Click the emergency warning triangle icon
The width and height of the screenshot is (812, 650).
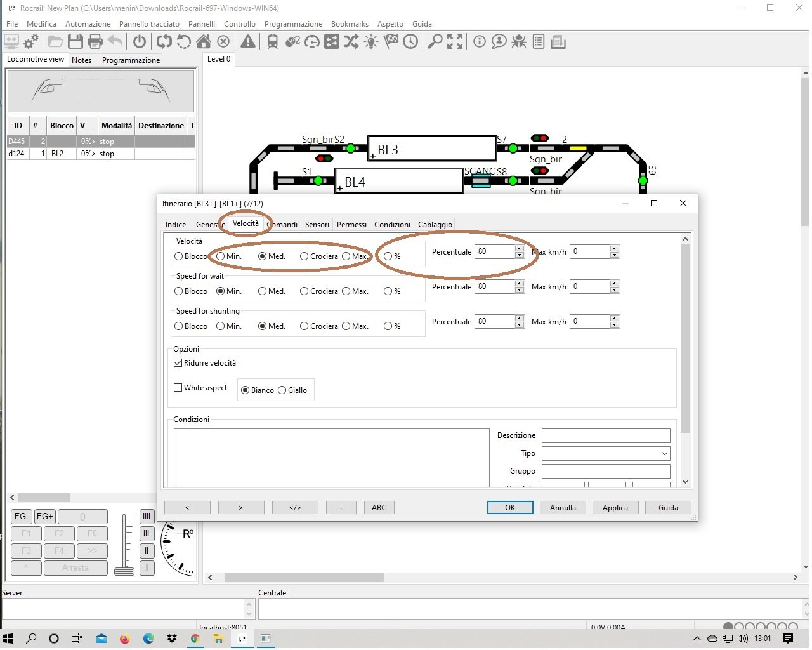(248, 42)
